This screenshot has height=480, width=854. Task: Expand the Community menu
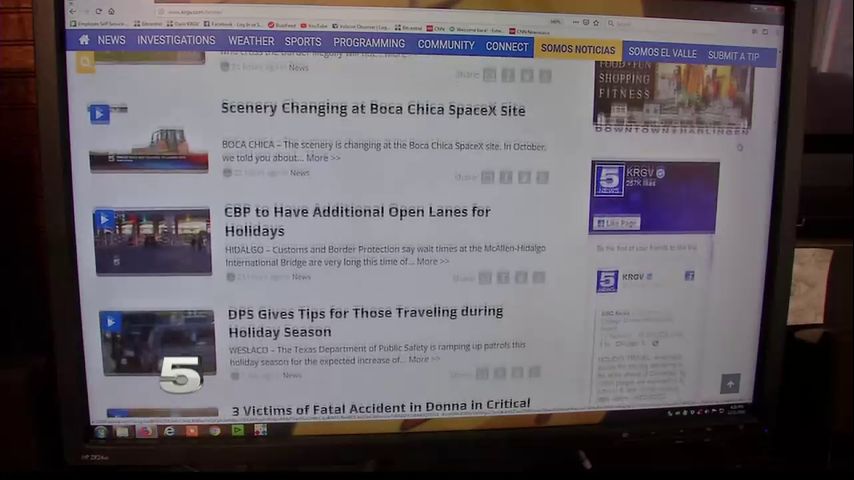click(x=445, y=45)
